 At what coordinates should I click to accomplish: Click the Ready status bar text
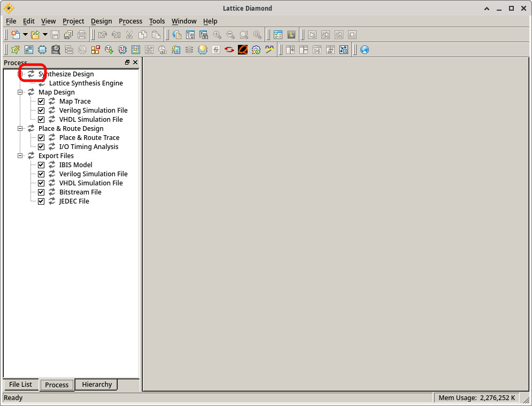click(13, 398)
